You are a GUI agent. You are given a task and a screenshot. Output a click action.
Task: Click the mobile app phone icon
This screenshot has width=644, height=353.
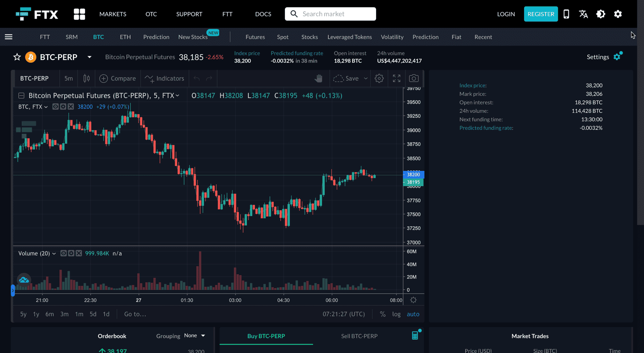click(x=566, y=14)
